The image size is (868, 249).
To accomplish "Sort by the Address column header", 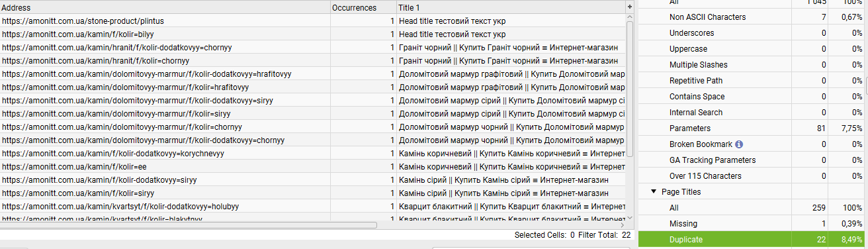I will pos(165,7).
